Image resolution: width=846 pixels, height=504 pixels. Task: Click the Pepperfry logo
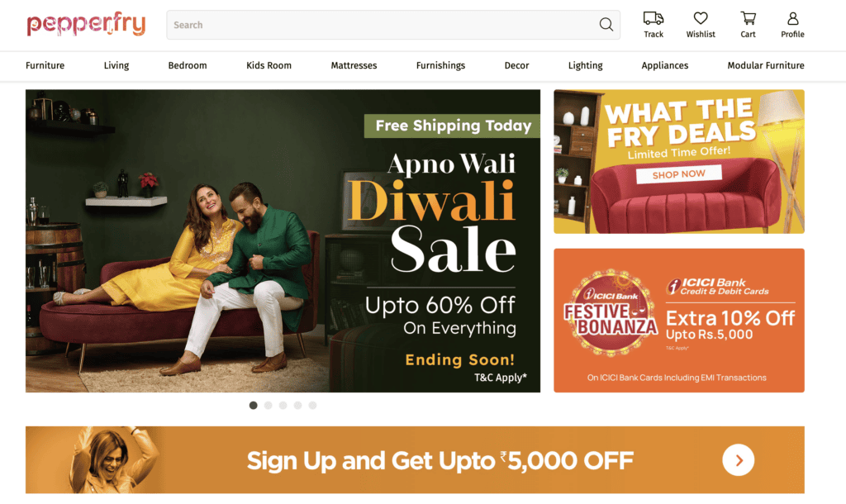(x=86, y=24)
